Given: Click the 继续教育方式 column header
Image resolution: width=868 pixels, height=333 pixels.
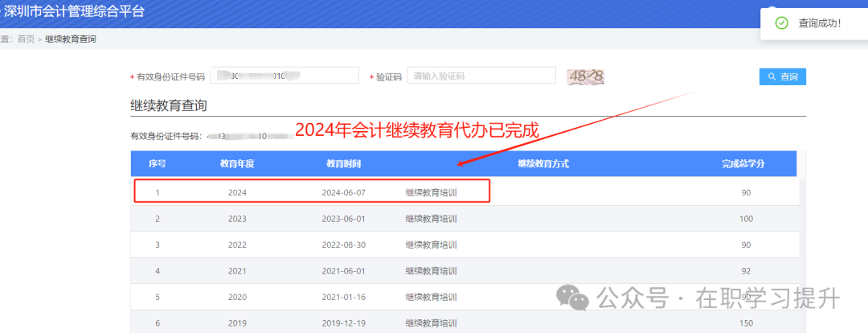Looking at the screenshot, I should [543, 163].
